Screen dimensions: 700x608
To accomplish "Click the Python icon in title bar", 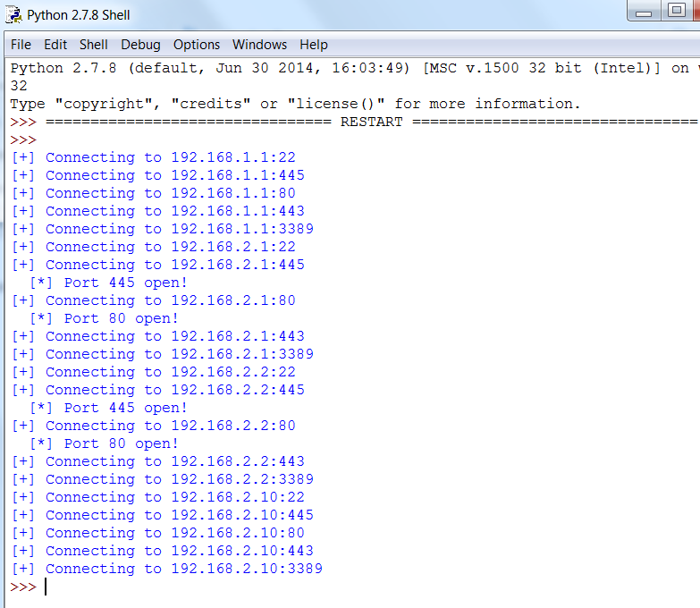I will [x=13, y=14].
